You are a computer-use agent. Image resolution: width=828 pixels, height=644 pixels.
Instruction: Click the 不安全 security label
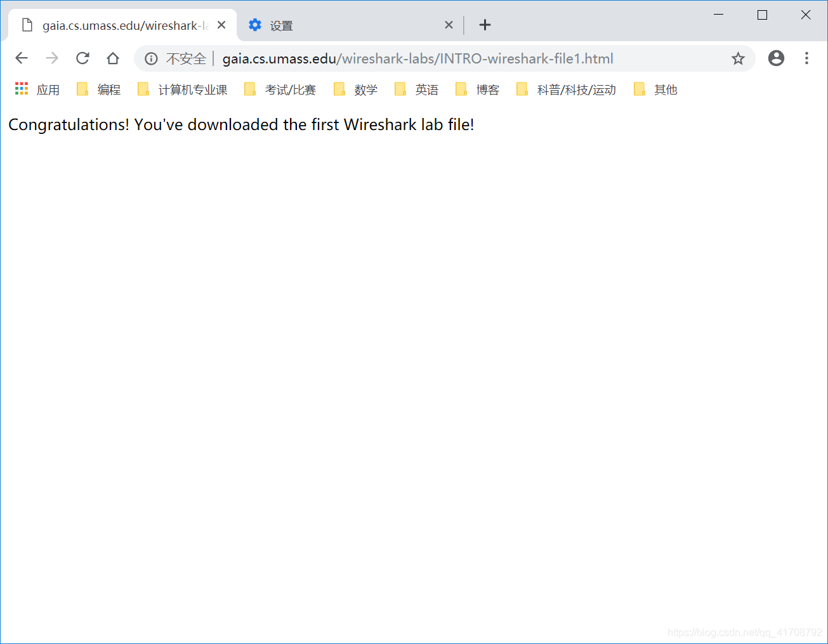(x=186, y=59)
